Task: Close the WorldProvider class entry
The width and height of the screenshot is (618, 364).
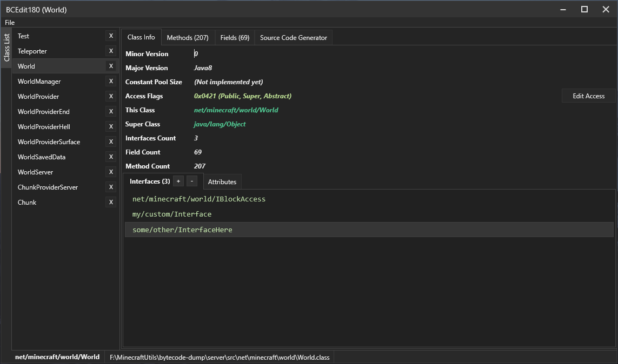Action: 111,97
